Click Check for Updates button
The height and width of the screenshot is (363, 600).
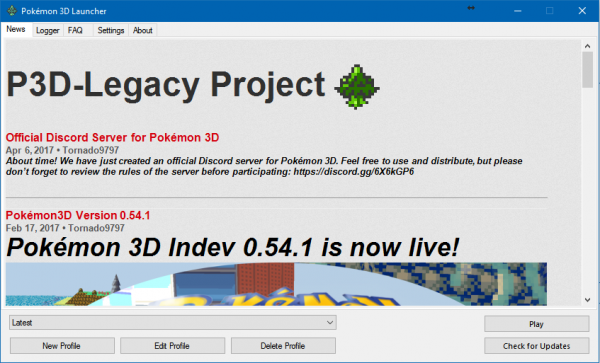(536, 346)
